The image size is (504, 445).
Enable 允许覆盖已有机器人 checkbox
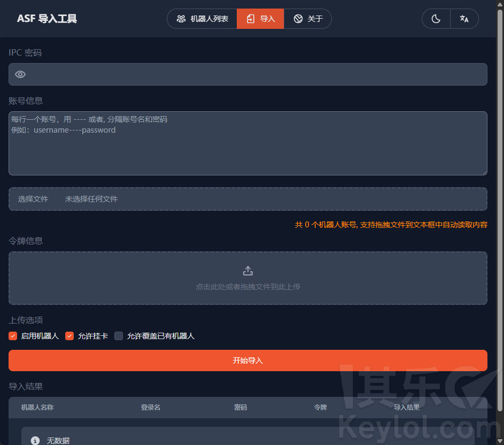(x=119, y=336)
